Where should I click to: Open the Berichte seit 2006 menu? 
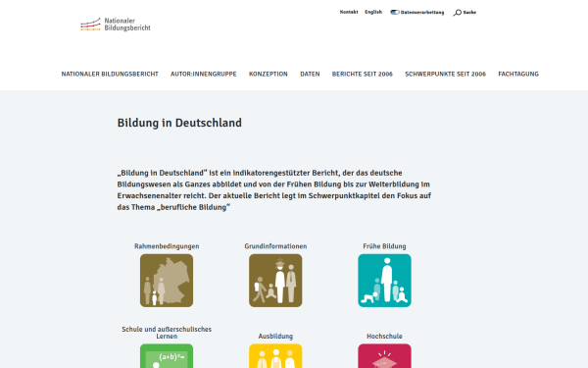coord(363,74)
